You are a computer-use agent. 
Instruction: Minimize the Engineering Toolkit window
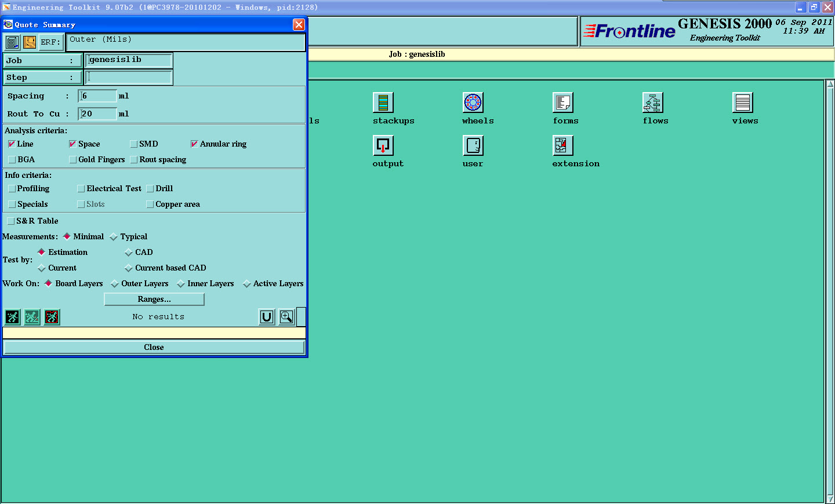point(800,8)
